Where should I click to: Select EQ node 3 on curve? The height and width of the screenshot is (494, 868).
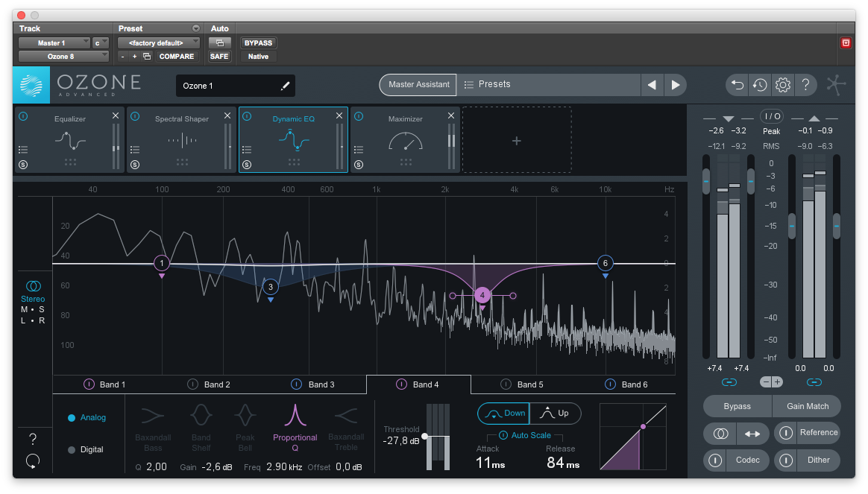click(x=270, y=287)
